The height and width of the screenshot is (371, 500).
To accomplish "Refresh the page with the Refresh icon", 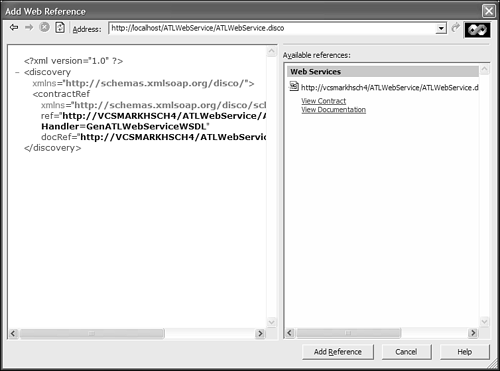I will click(60, 27).
